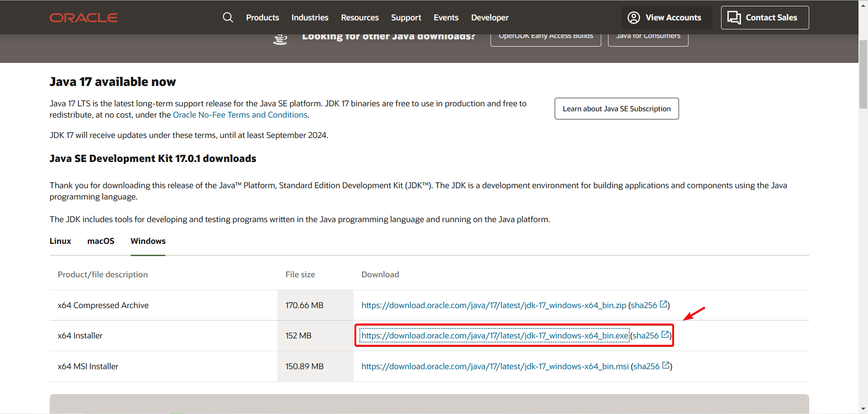Screen dimensions: 868x414
Task: Click external link icon beside msi sha256
Action: [666, 366]
